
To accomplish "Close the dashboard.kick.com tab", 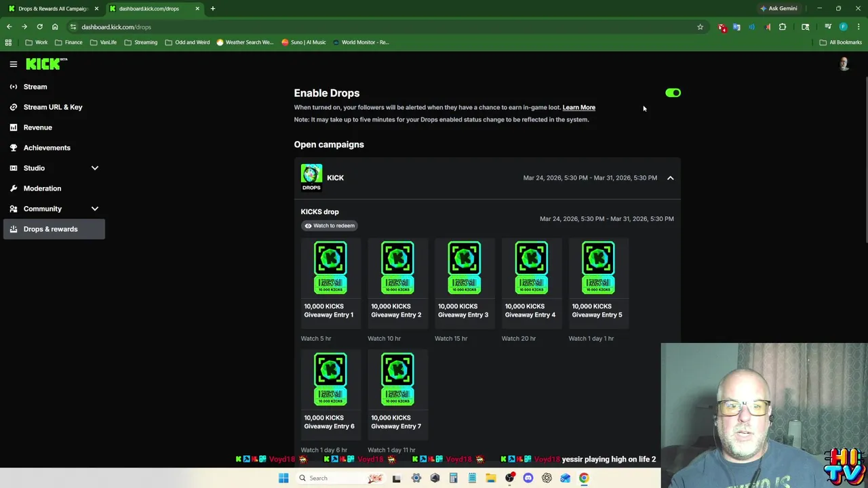I will tap(197, 8).
